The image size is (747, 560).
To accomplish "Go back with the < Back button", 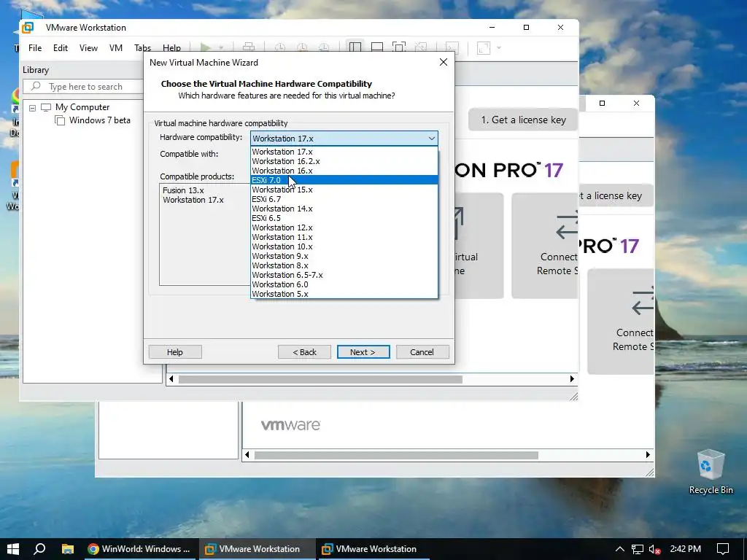I will [x=304, y=352].
